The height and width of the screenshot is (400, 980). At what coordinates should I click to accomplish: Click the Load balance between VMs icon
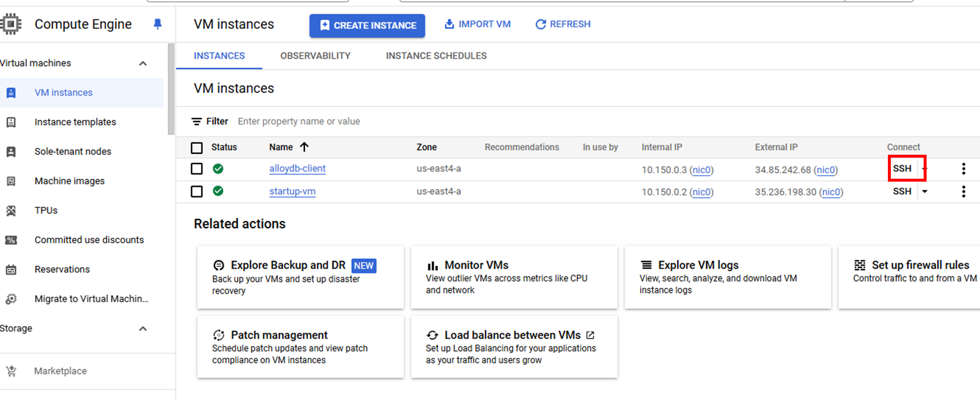coord(432,335)
